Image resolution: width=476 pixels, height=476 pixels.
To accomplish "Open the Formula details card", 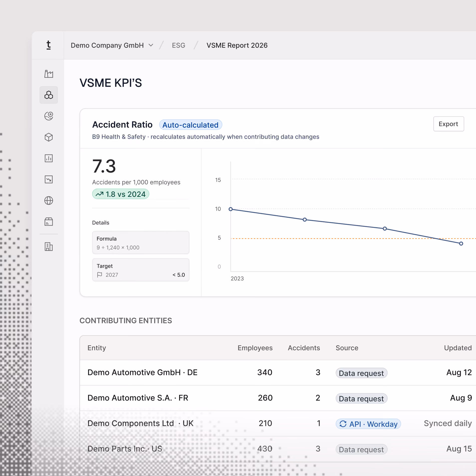I will click(141, 242).
